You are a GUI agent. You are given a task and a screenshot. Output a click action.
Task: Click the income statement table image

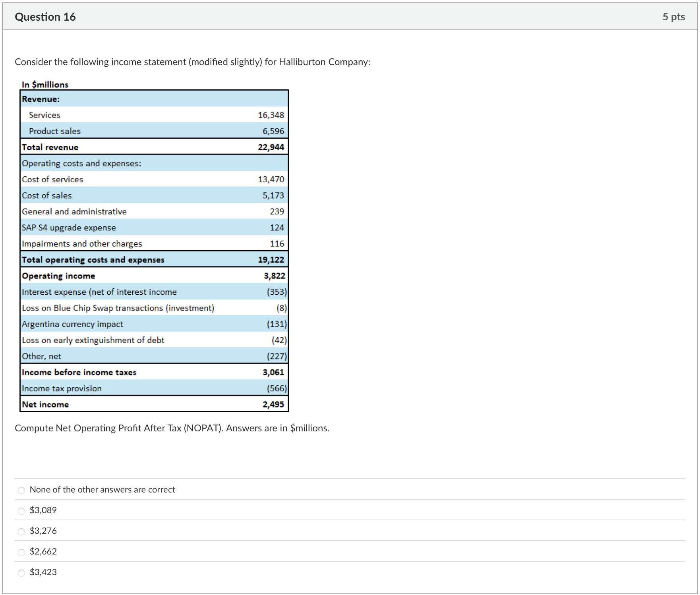pos(155,250)
